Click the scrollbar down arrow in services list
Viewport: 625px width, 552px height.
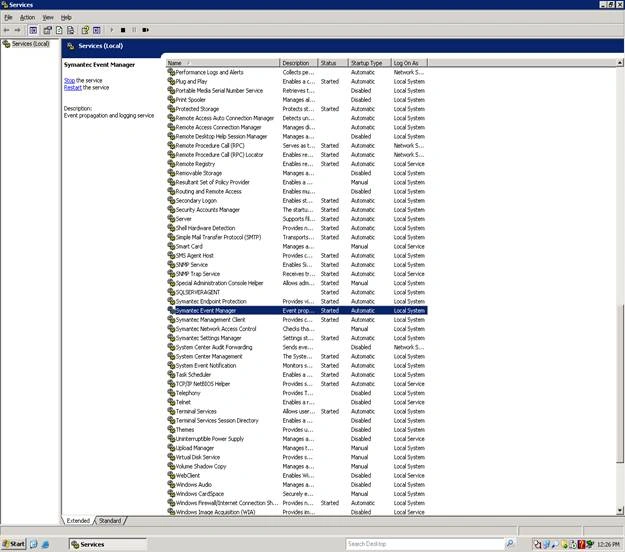[620, 510]
